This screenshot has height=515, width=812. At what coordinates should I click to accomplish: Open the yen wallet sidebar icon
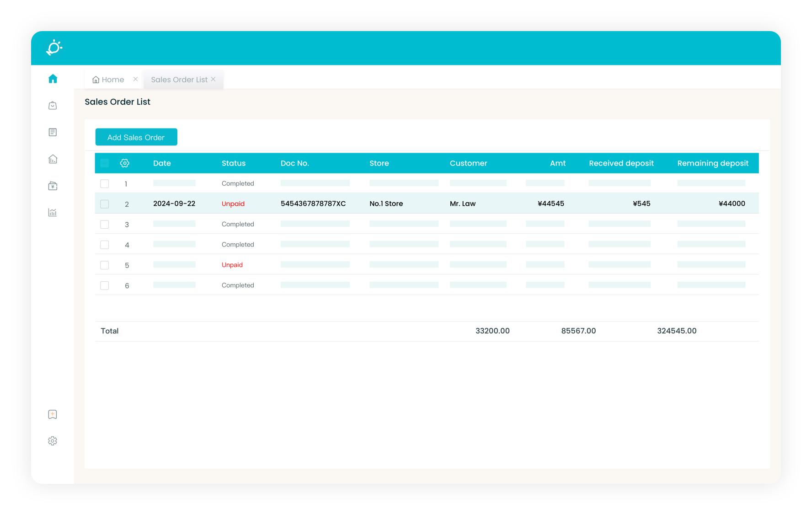(x=53, y=186)
